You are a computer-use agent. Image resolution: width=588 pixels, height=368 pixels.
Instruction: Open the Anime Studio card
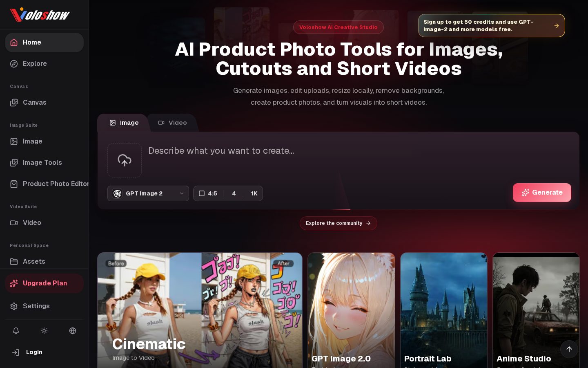coord(536,310)
